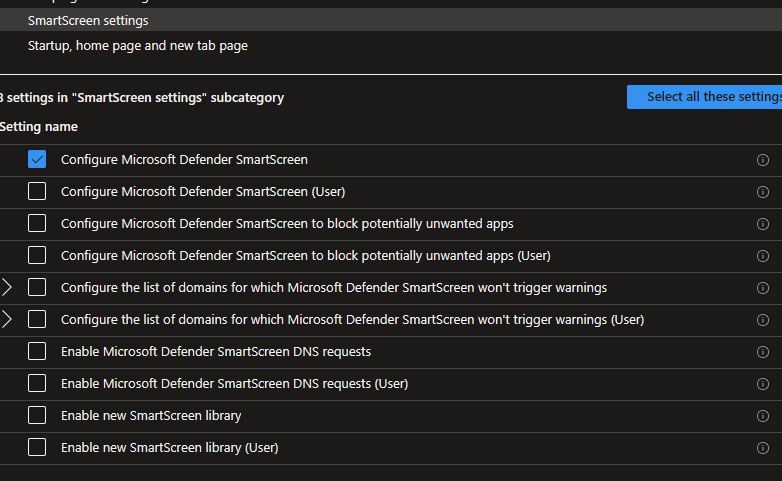Image resolution: width=782 pixels, height=481 pixels.
Task: View info for SmartScreen DNS requests setting
Action: (763, 352)
